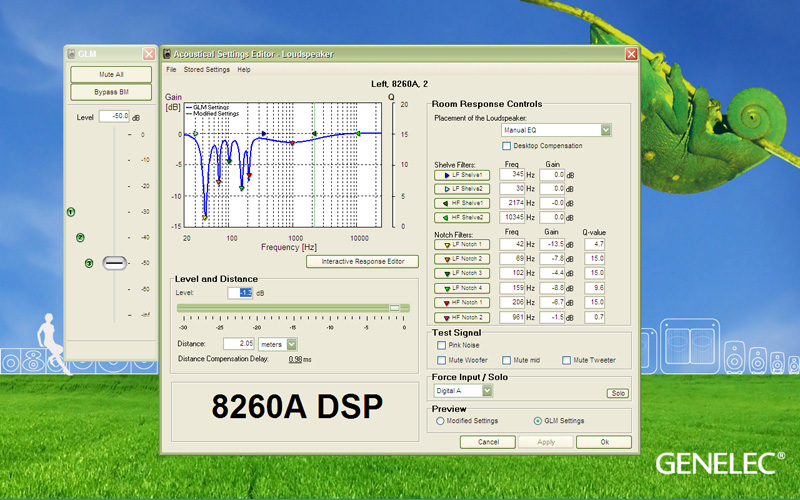
Task: Select the LF Shelve1 filter button
Action: 463,175
